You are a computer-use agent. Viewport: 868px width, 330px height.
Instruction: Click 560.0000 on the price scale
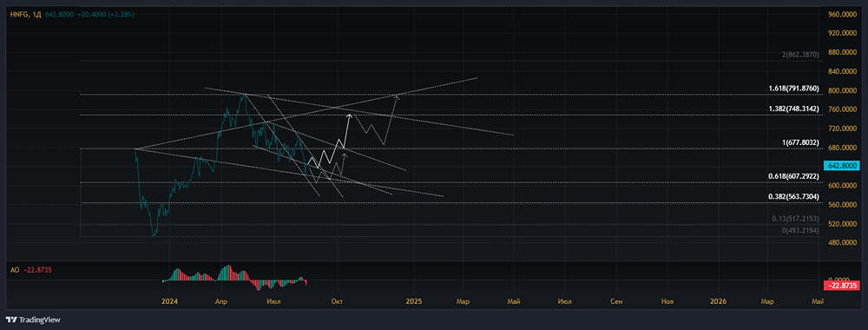(843, 205)
